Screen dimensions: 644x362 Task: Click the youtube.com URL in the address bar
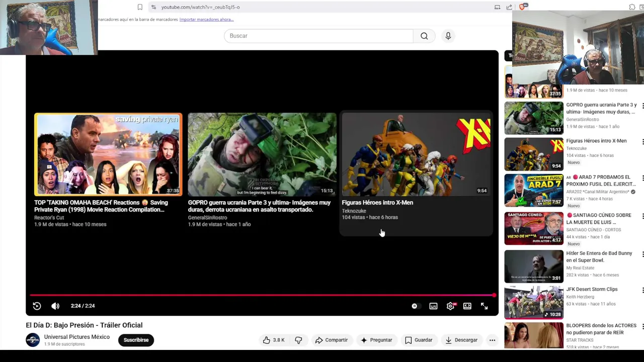200,7
